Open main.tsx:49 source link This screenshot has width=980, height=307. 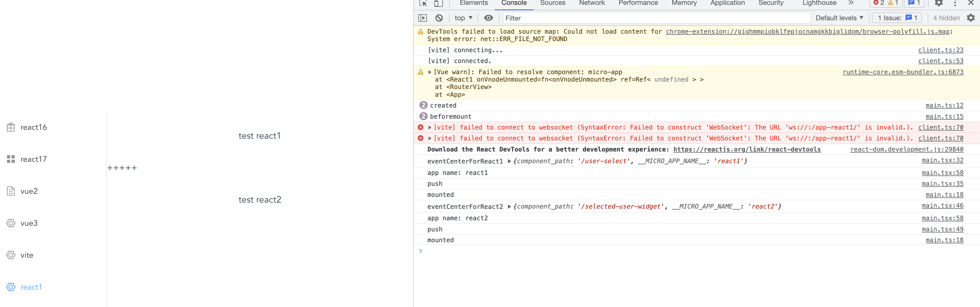click(x=942, y=229)
